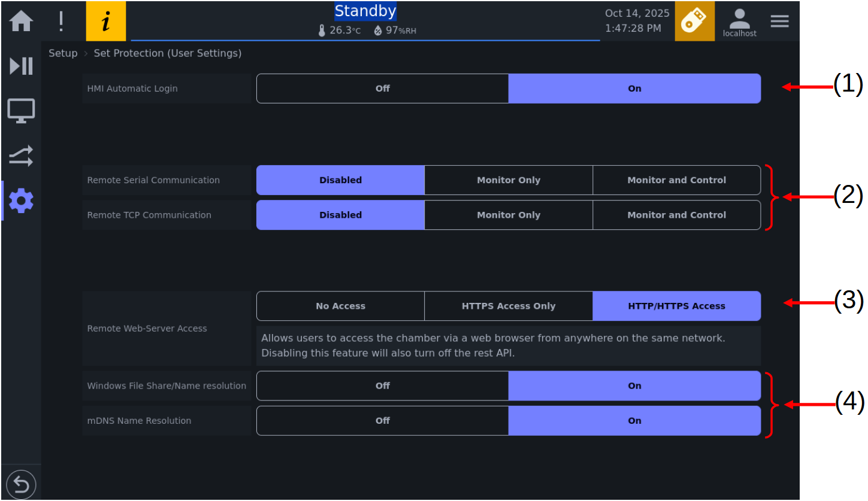Image resolution: width=868 pixels, height=501 pixels.
Task: Set Remote Serial Communication to Monitor and Control
Action: coord(677,180)
